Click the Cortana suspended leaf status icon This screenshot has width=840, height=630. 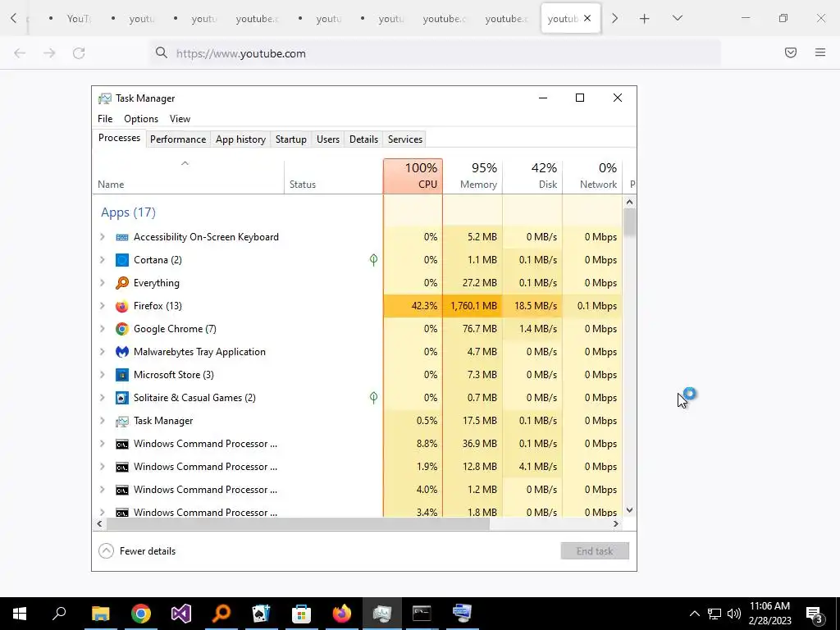pos(373,260)
